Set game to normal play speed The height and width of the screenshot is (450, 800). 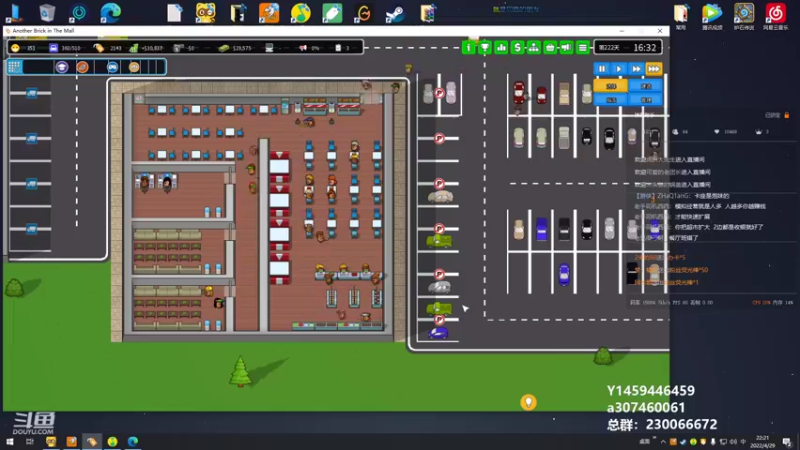click(619, 69)
